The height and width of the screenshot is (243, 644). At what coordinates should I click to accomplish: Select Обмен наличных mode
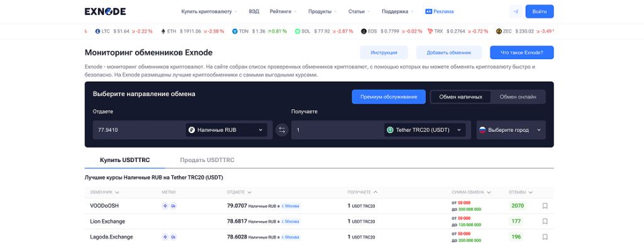(x=460, y=97)
